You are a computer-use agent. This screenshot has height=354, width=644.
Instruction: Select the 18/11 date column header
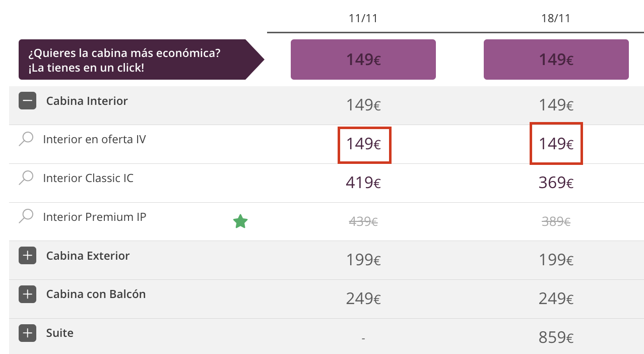click(556, 19)
